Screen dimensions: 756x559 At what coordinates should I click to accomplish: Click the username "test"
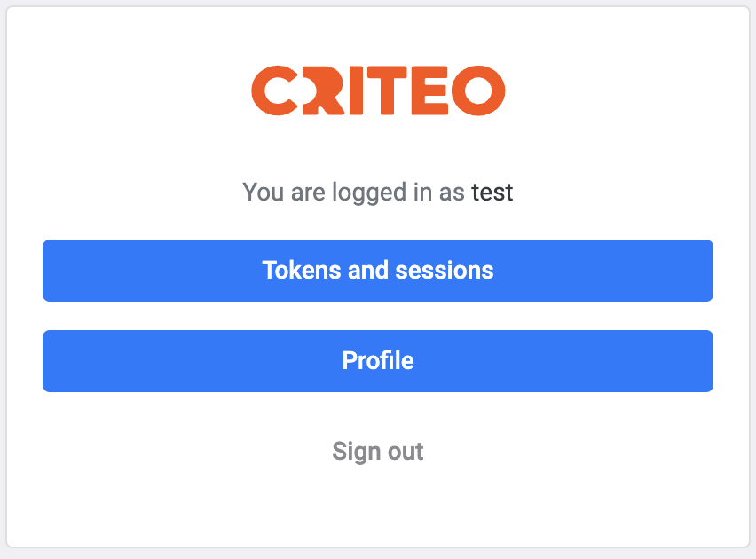(x=492, y=192)
